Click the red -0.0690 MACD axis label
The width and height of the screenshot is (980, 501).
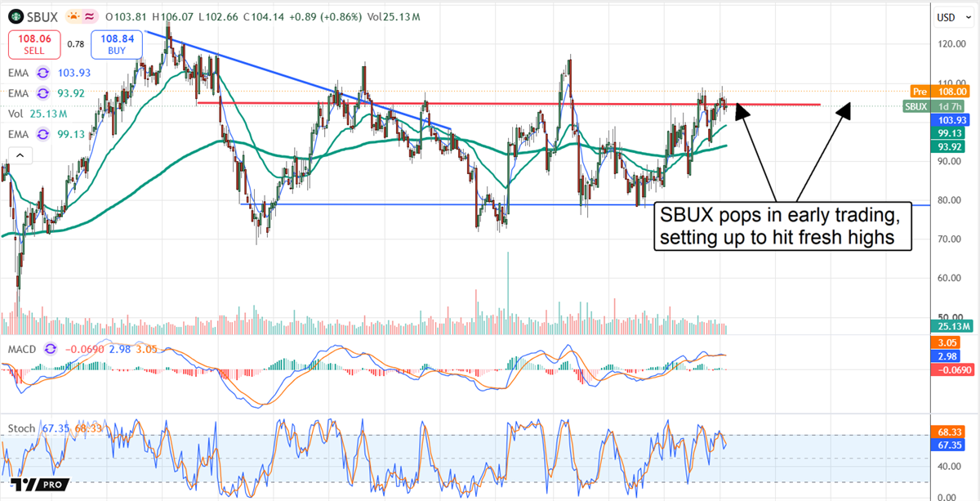pos(951,371)
